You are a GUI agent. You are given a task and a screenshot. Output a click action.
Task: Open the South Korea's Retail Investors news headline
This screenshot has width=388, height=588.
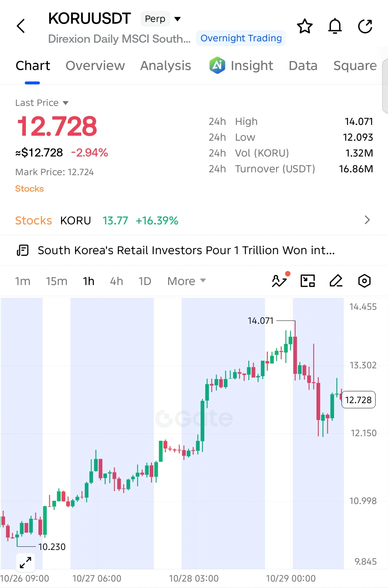186,250
